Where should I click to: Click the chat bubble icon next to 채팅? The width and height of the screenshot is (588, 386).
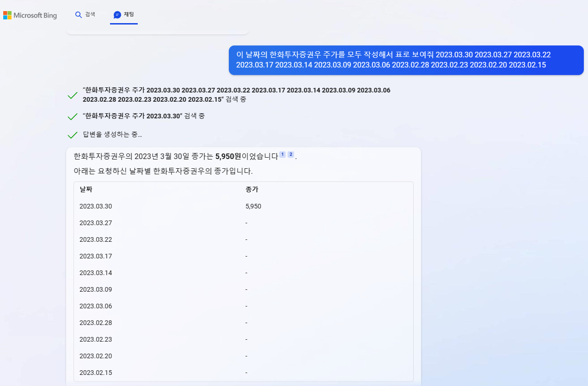coord(117,15)
